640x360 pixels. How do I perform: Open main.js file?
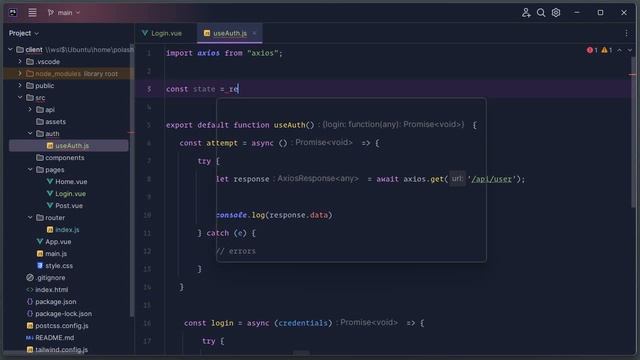[52, 253]
